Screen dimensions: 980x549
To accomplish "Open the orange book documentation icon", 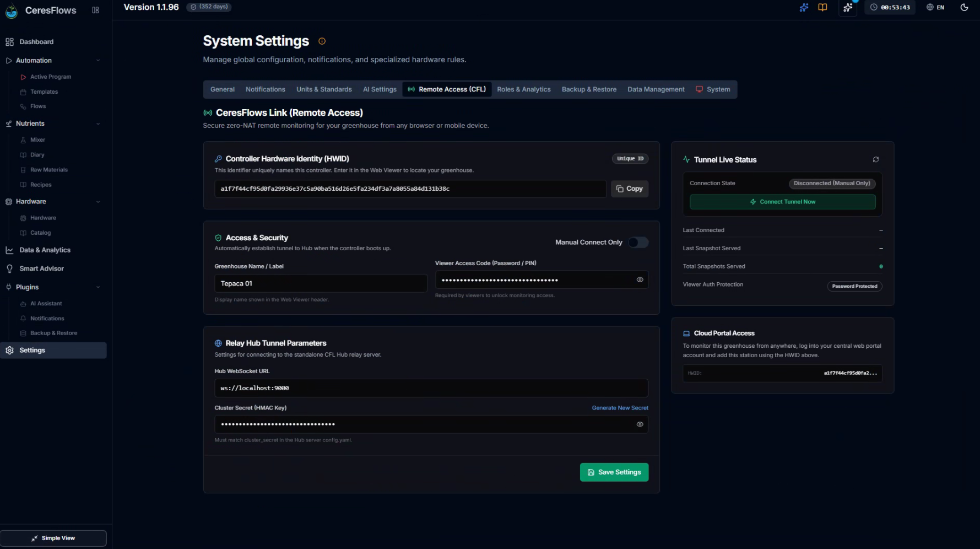I will click(x=822, y=7).
